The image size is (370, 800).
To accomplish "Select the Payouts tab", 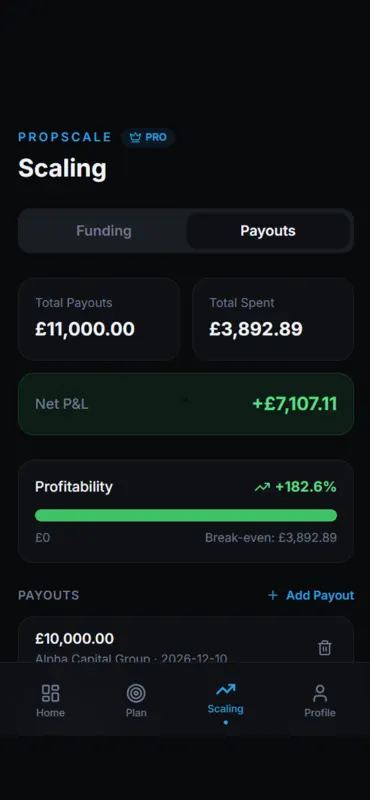I will pos(268,231).
